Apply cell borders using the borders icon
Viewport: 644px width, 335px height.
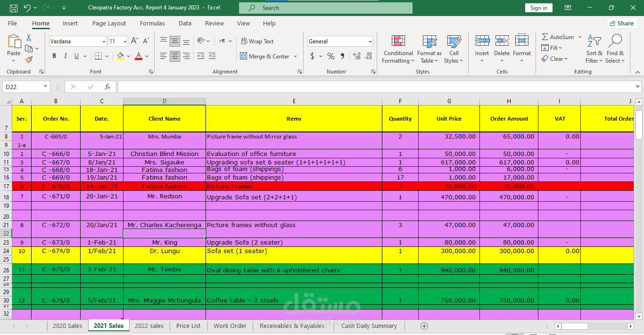point(98,56)
